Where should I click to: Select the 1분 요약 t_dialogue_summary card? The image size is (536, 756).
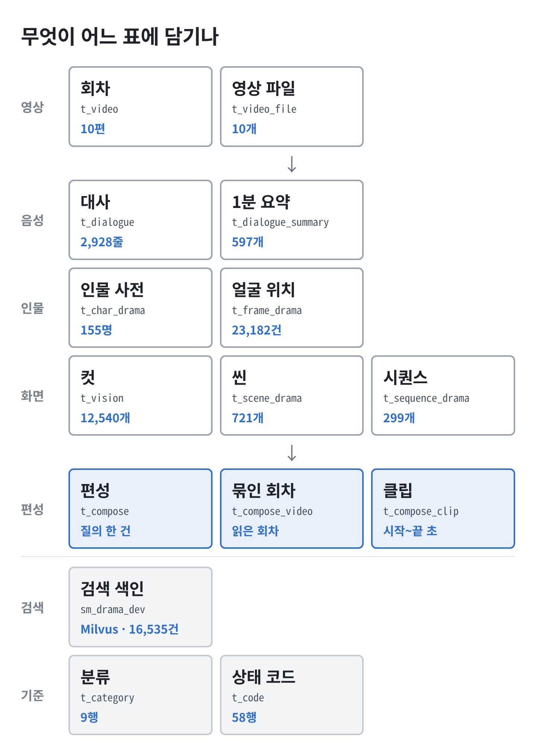292,220
